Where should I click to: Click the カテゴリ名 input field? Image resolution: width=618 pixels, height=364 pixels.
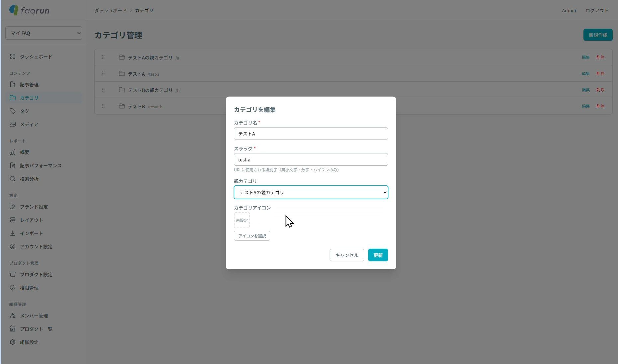[x=311, y=134]
